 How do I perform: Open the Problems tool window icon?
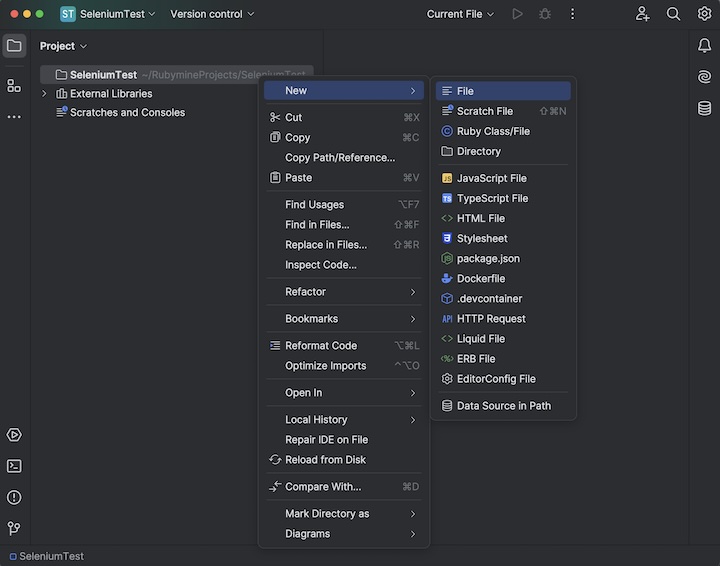point(14,497)
